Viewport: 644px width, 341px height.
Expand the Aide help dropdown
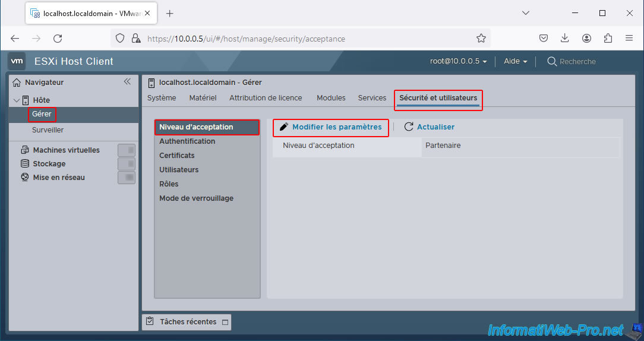click(x=515, y=61)
